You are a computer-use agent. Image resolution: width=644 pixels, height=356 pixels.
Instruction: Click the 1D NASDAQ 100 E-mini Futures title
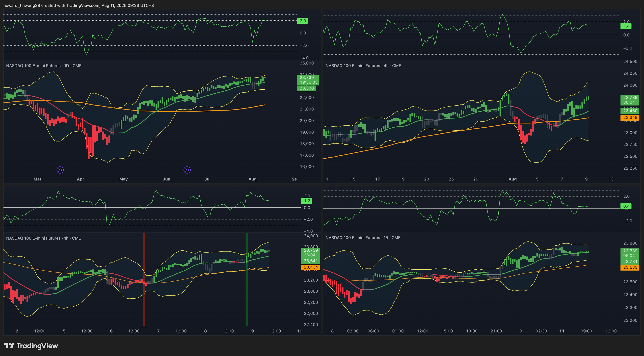tap(44, 66)
